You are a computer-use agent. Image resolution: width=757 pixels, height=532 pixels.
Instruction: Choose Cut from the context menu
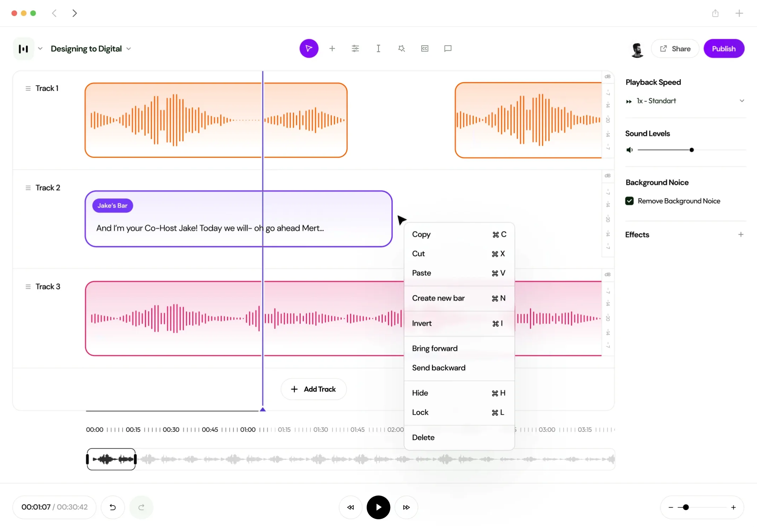point(459,254)
